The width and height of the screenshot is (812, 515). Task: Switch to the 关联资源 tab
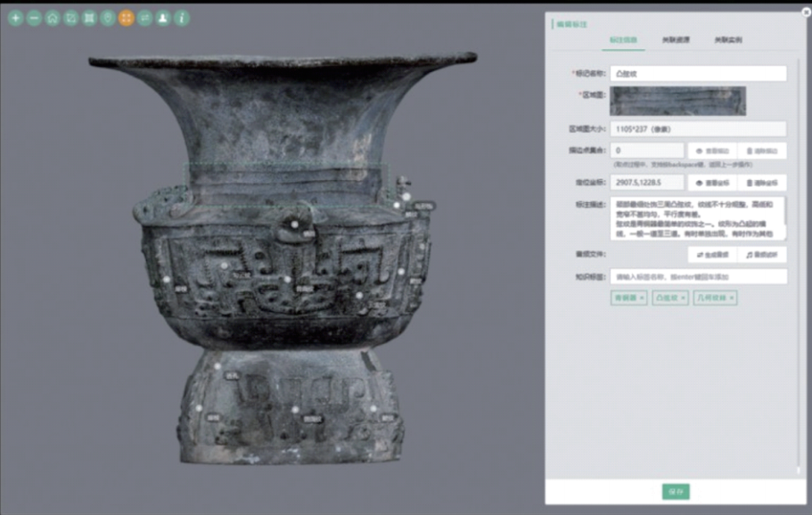pyautogui.click(x=676, y=40)
